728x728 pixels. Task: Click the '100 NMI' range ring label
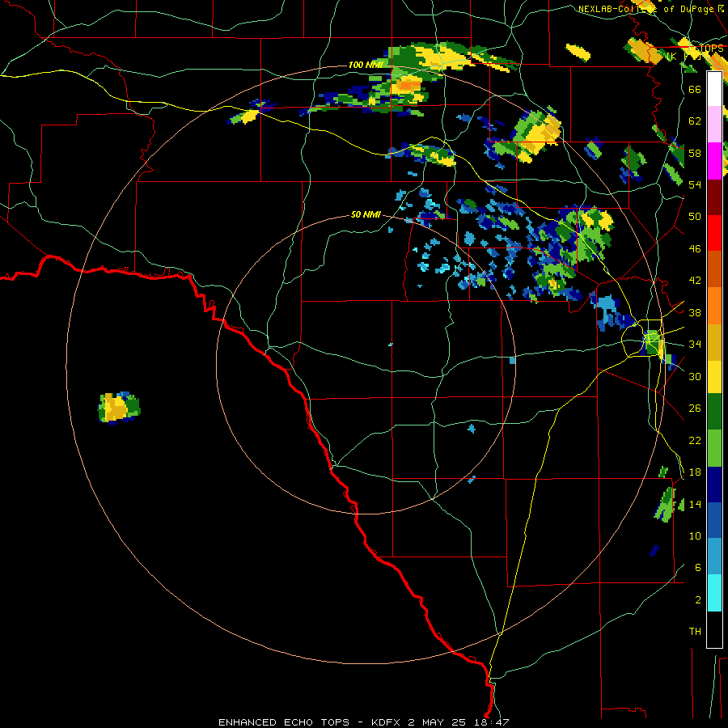point(366,65)
